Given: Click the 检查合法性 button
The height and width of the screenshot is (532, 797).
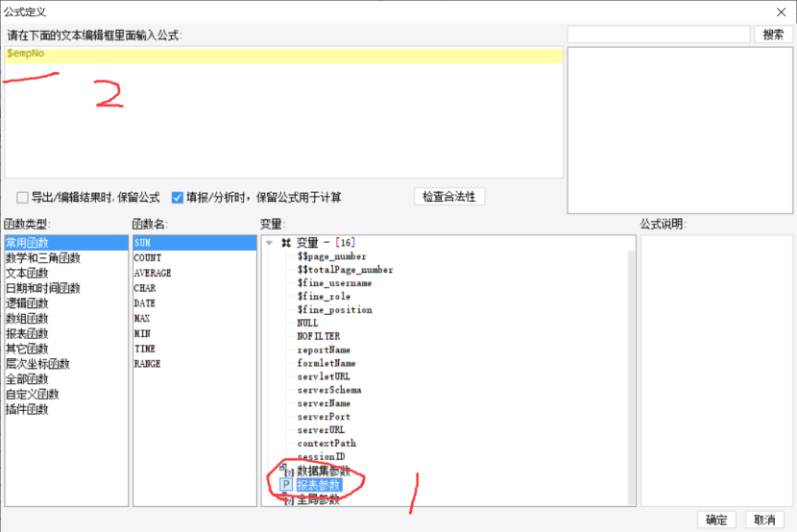Looking at the screenshot, I should coord(449,197).
